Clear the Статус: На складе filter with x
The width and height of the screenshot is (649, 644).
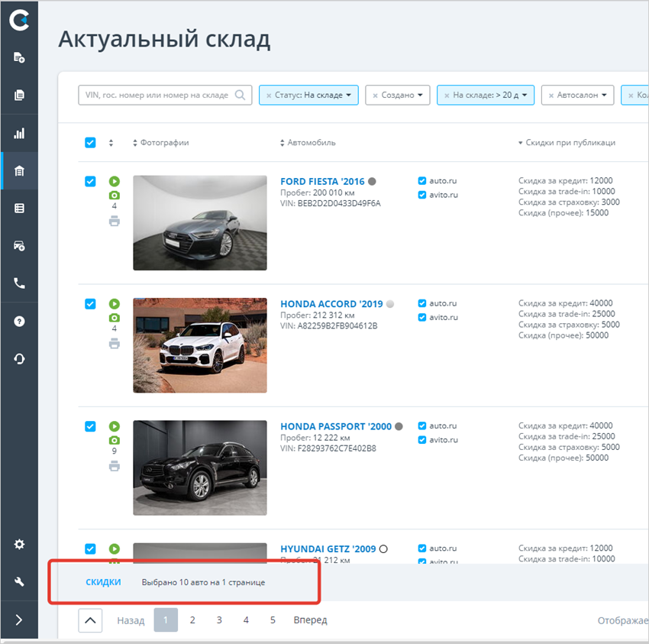coord(269,95)
